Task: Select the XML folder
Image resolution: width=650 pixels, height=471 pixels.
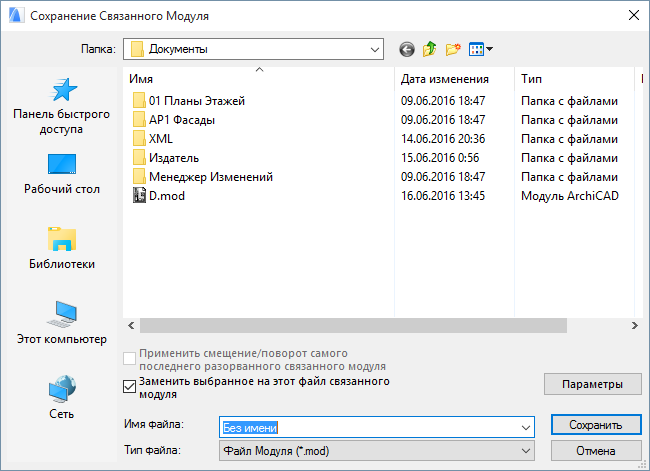Action: point(160,139)
